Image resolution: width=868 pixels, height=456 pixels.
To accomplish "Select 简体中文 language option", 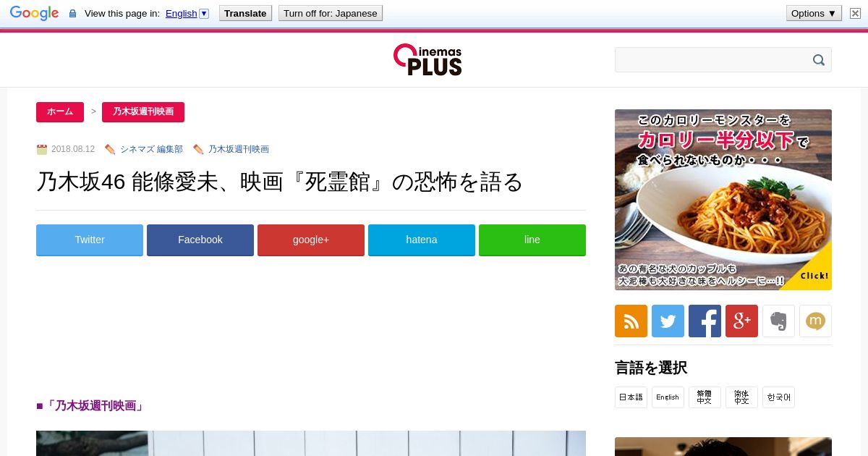I will coord(741,397).
